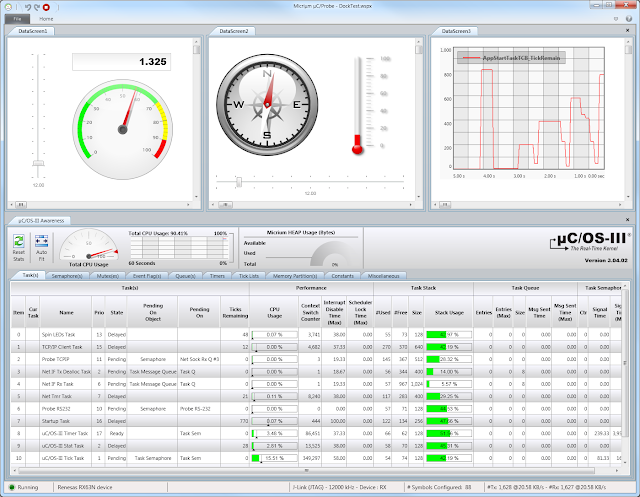Click the State column header

tap(116, 312)
